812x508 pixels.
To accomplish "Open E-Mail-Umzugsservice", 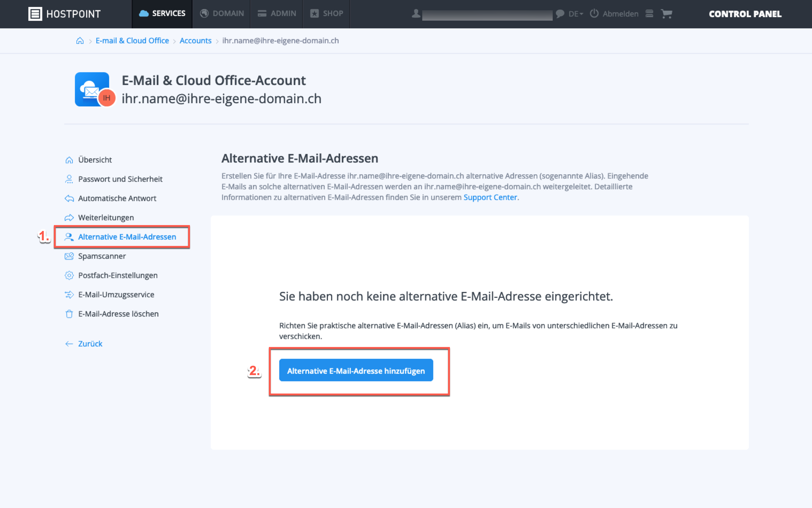I will coord(116,295).
